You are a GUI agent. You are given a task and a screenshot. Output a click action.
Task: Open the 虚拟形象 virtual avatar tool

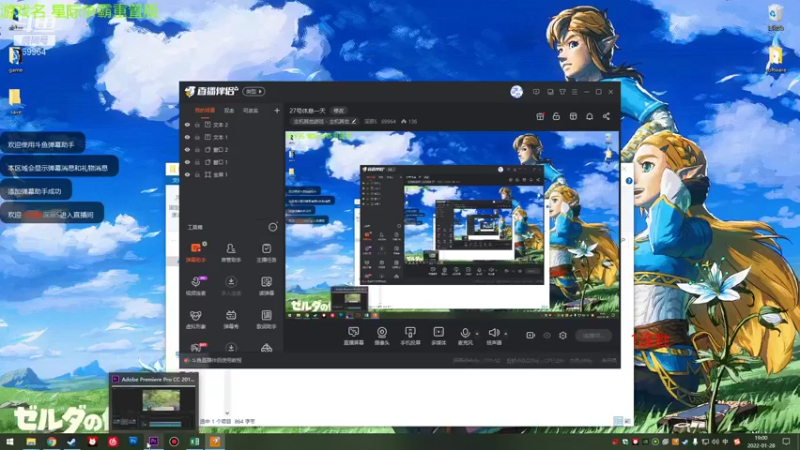click(195, 319)
